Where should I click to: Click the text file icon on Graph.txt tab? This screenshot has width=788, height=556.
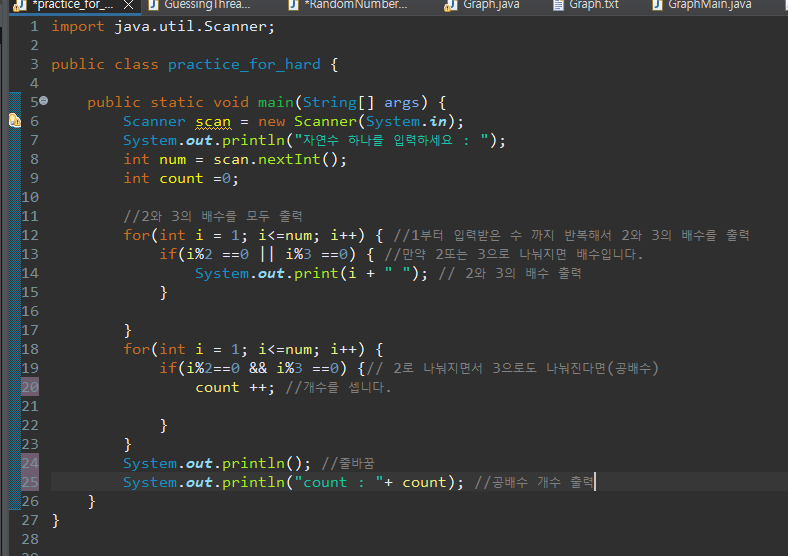[x=558, y=6]
